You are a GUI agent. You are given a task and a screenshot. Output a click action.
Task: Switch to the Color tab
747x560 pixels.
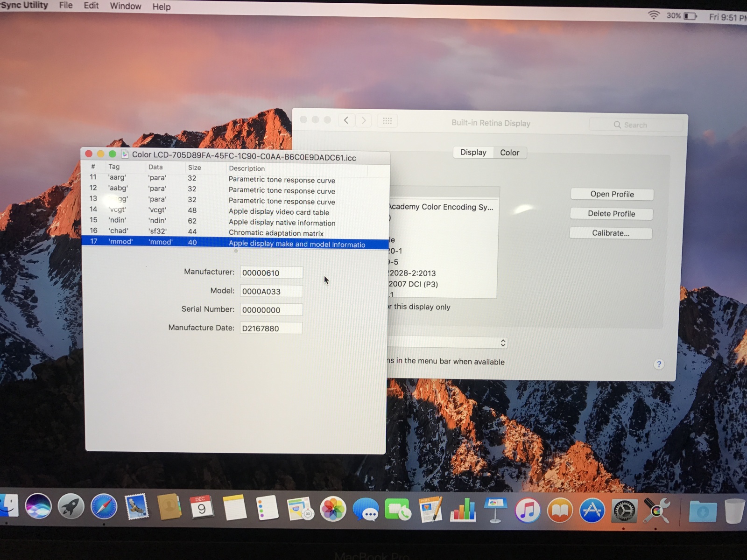(x=509, y=153)
